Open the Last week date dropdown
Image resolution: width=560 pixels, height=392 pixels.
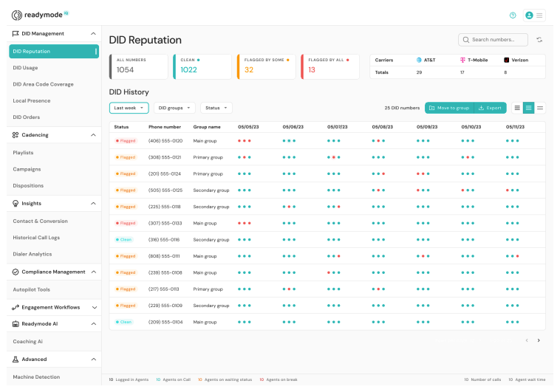click(129, 108)
